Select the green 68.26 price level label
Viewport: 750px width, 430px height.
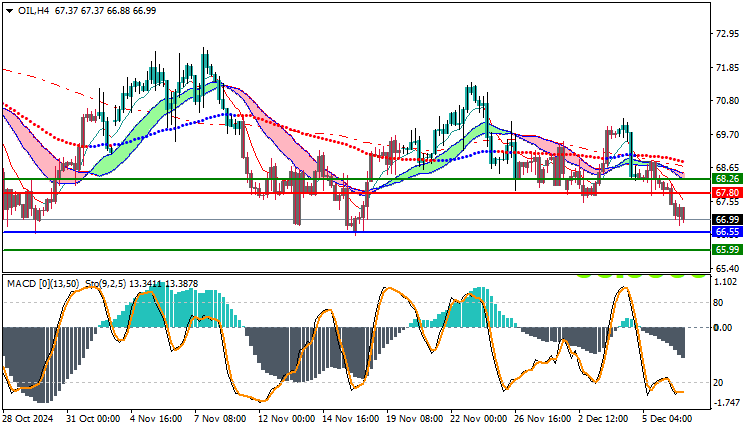728,179
